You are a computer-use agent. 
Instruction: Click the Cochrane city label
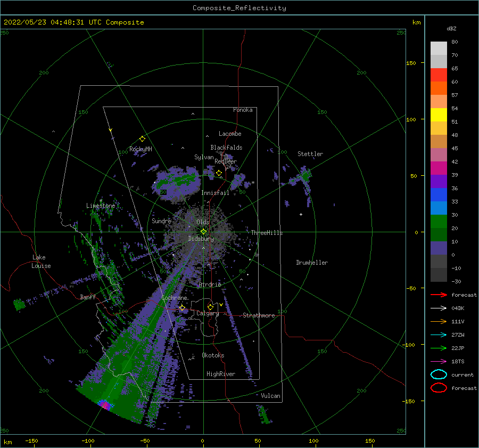174,298
